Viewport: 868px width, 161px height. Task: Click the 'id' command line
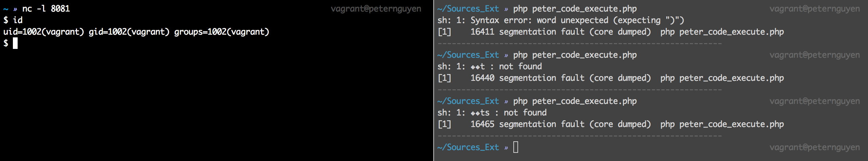(13, 20)
